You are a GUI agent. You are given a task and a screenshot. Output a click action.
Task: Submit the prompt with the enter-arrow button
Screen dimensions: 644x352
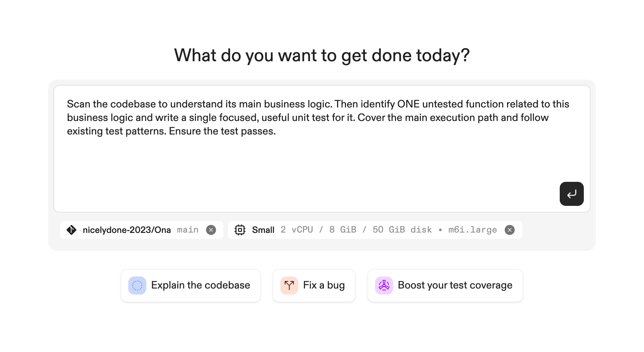pos(571,194)
